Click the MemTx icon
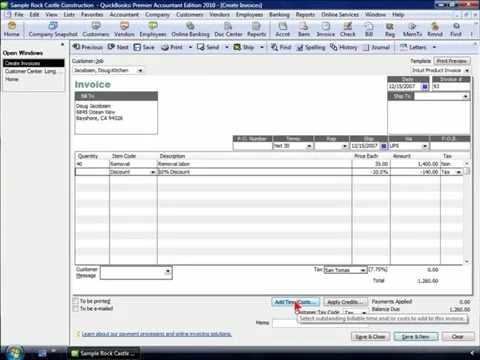This screenshot has width=480, height=360. coord(412,29)
